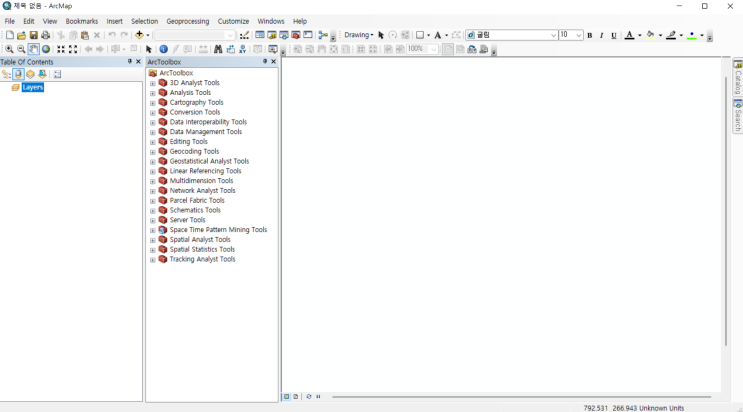Open the Find binoculars tool
The image size is (743, 412).
coord(218,49)
